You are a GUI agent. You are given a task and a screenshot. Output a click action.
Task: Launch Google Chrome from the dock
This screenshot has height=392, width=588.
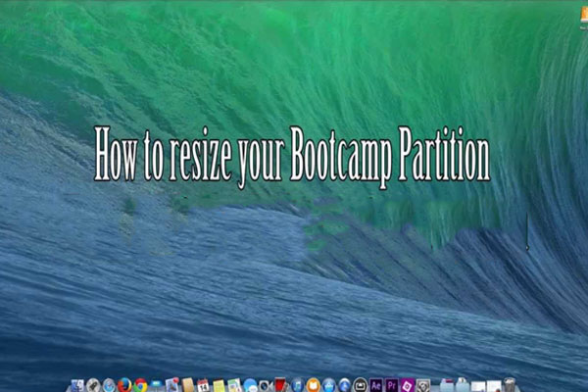point(140,385)
